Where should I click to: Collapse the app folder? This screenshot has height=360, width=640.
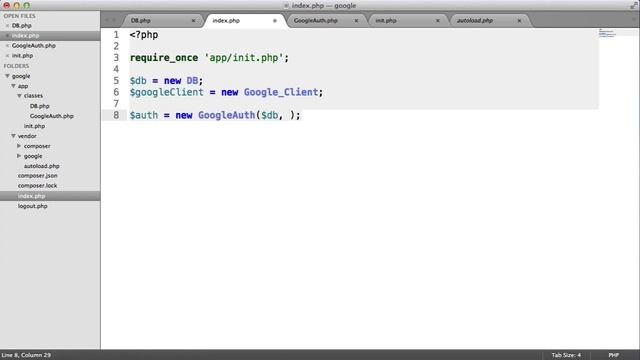coord(13,86)
